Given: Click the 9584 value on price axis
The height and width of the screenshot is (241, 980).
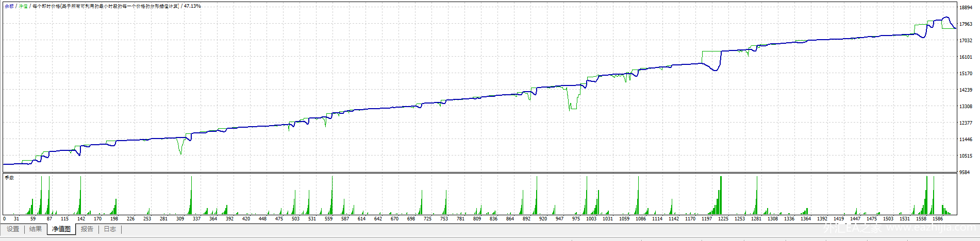Looking at the screenshot, I should pyautogui.click(x=964, y=173).
